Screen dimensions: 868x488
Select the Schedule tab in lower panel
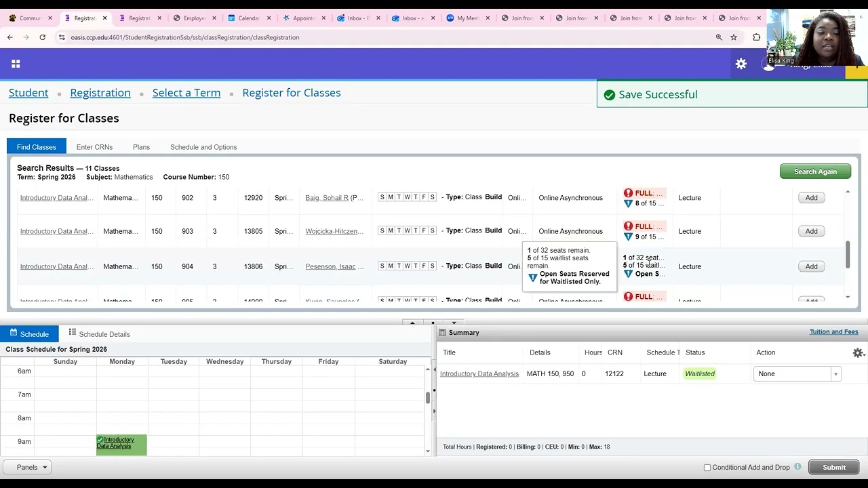point(29,333)
